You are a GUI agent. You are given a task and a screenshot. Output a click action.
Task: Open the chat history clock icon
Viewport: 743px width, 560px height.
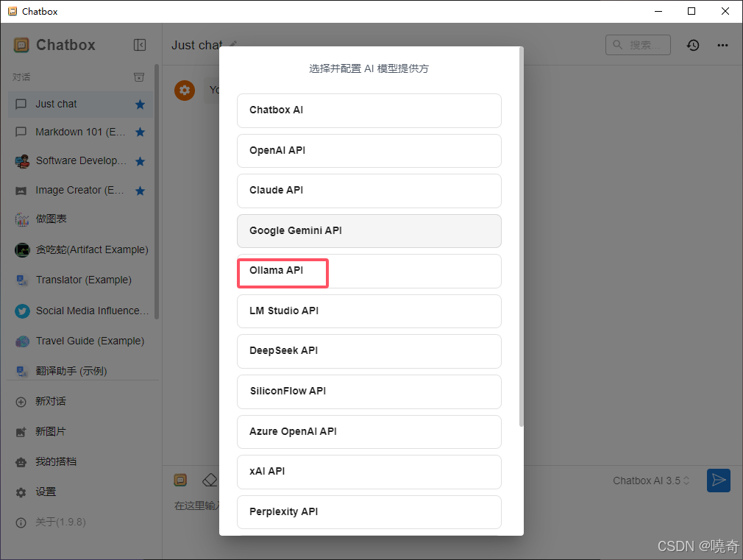pos(693,45)
